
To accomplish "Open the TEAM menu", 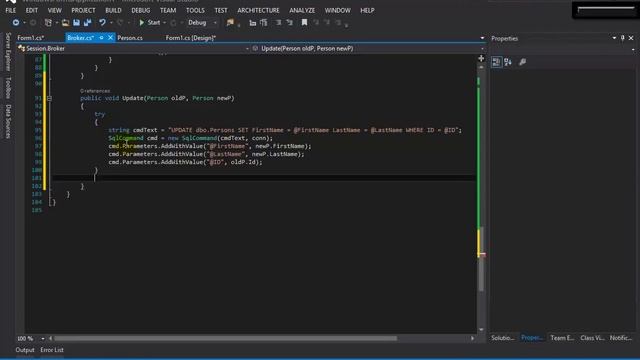I will [x=168, y=10].
